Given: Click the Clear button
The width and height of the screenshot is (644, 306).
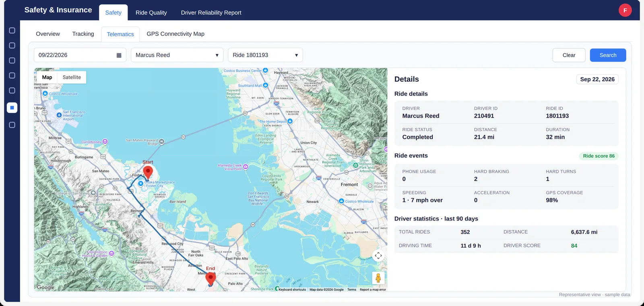Looking at the screenshot, I should point(569,55).
